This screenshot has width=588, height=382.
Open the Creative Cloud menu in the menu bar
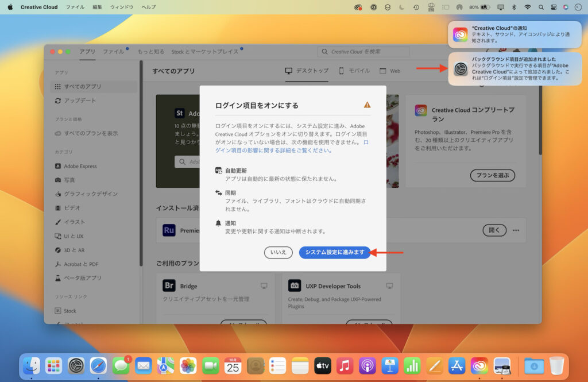point(38,7)
